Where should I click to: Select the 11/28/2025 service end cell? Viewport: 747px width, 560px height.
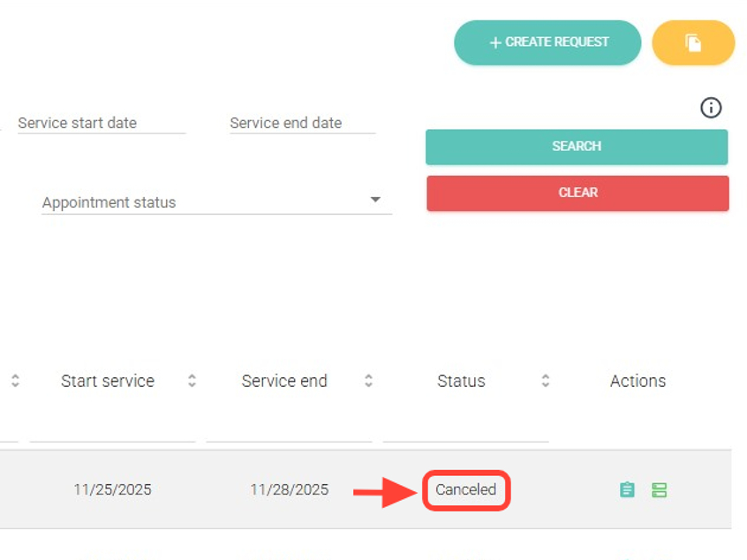(x=289, y=489)
